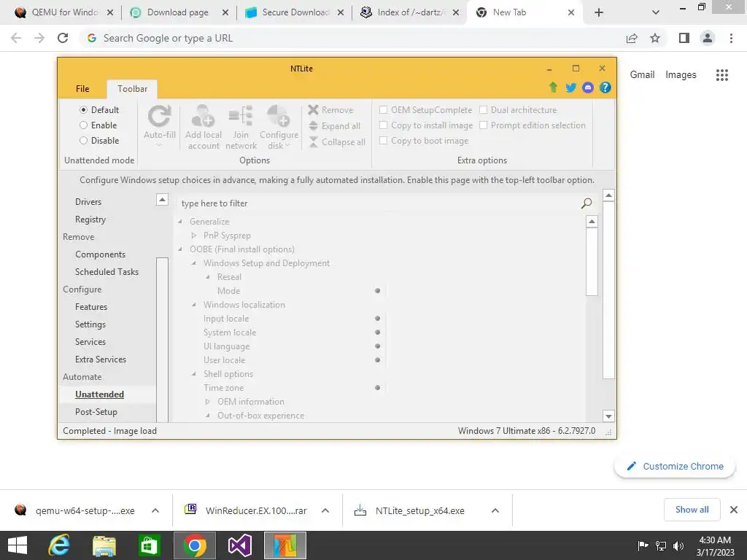The image size is (747, 560).
Task: Open Chrome three-dot menu
Action: coord(731,38)
